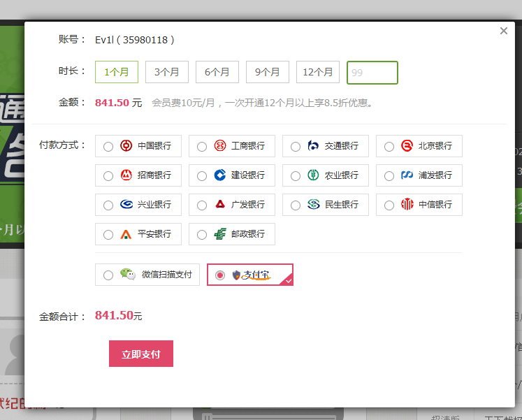Click the 建设银行 logo icon

220,175
